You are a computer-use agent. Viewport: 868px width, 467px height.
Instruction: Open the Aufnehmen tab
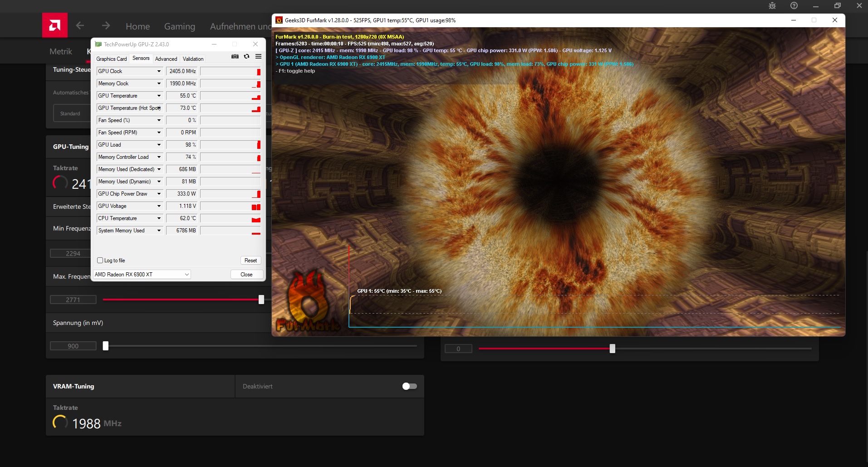[240, 26]
